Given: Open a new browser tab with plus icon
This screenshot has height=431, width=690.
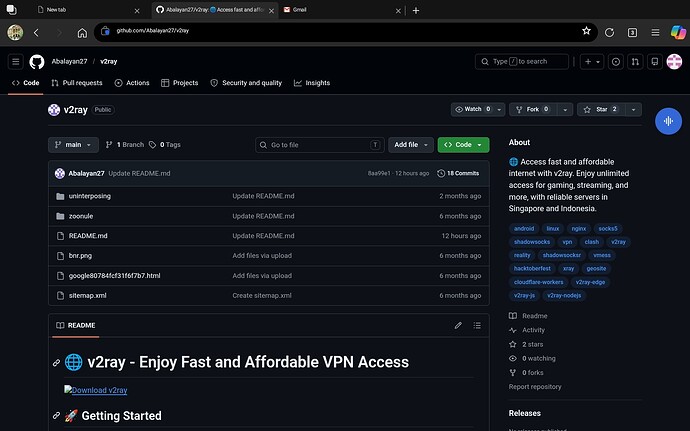Looking at the screenshot, I should (416, 10).
